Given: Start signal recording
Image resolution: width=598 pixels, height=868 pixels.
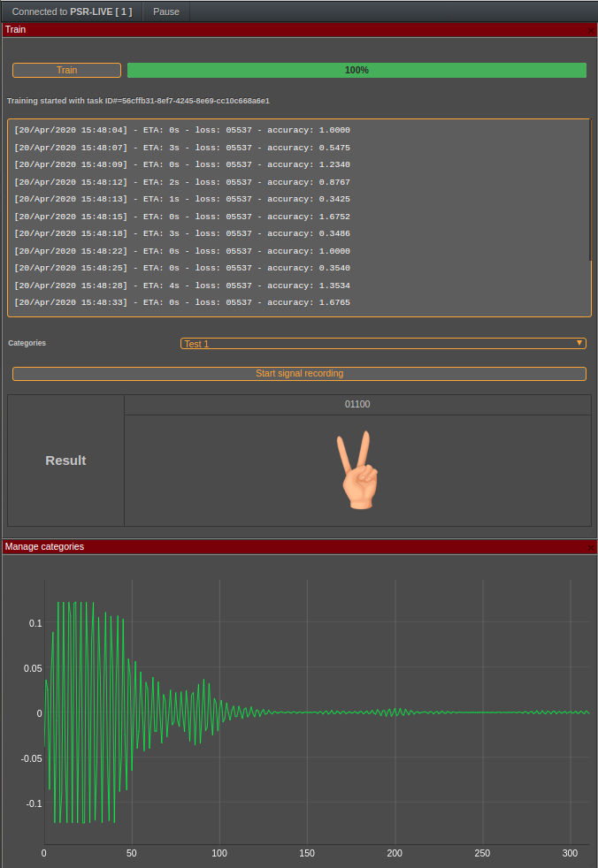Looking at the screenshot, I should pyautogui.click(x=299, y=374).
